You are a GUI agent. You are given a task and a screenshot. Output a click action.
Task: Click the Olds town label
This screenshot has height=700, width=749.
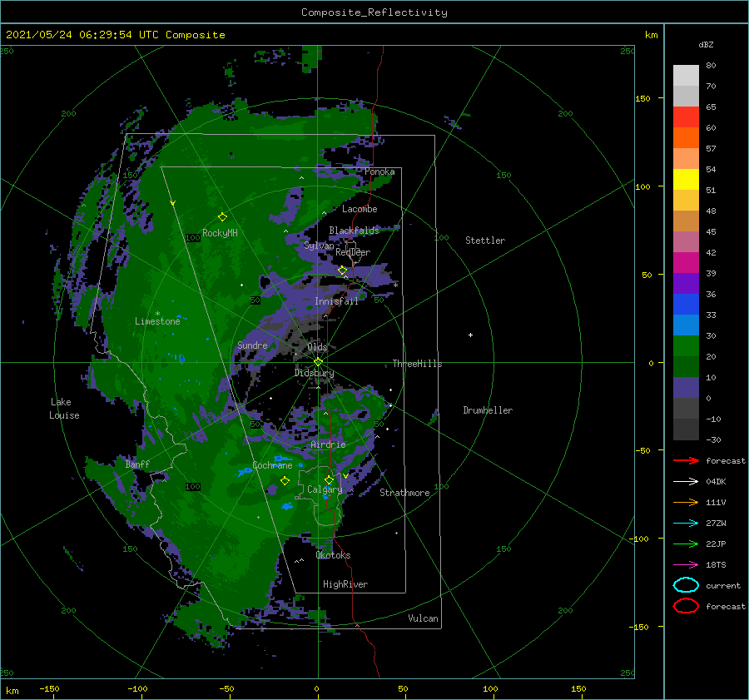(317, 347)
